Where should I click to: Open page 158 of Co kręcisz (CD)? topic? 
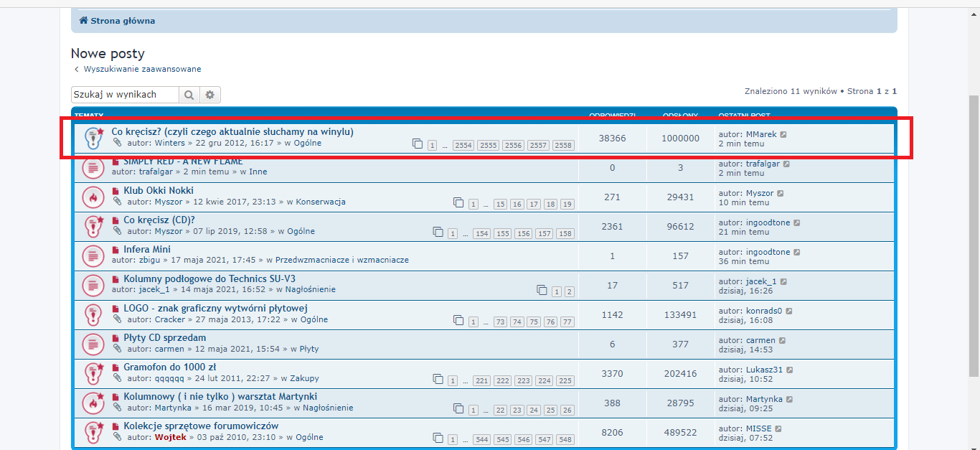pos(565,234)
